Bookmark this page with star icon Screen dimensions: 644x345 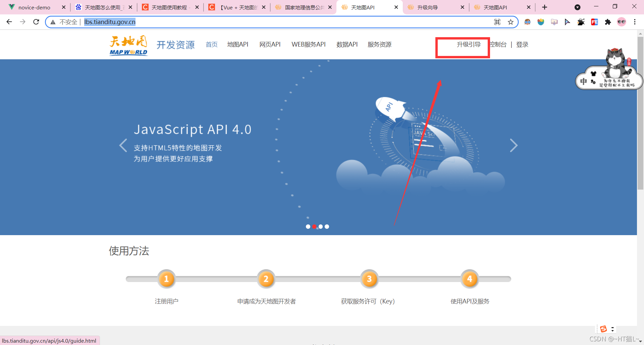[511, 22]
